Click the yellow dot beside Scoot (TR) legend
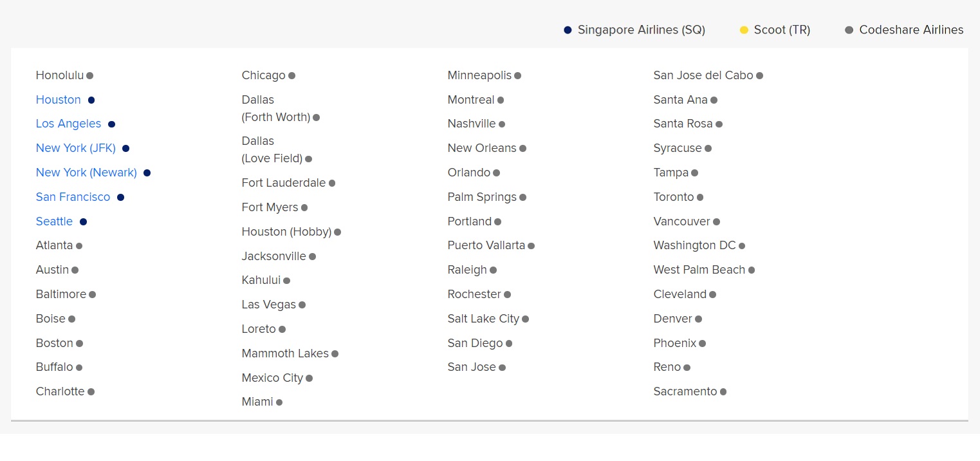 point(744,30)
